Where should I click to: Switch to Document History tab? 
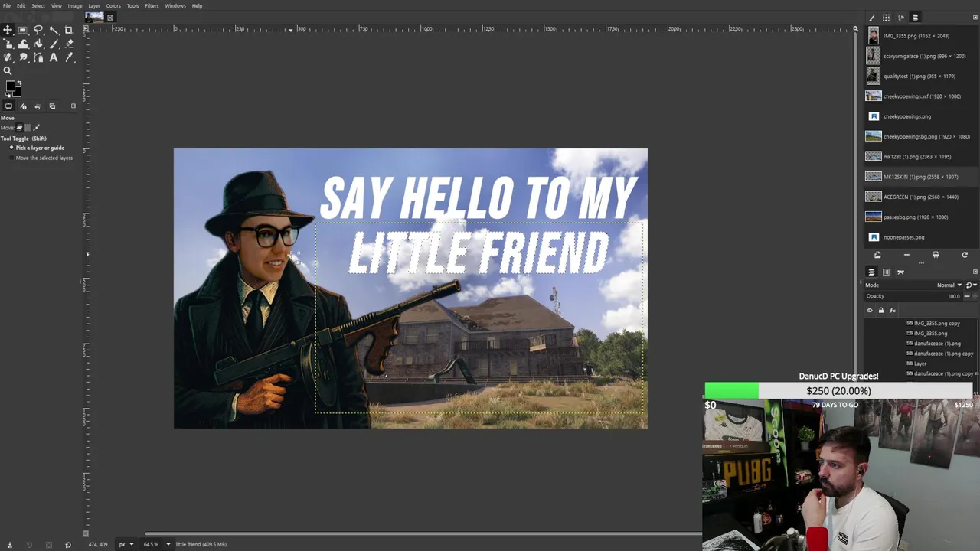pyautogui.click(x=915, y=18)
